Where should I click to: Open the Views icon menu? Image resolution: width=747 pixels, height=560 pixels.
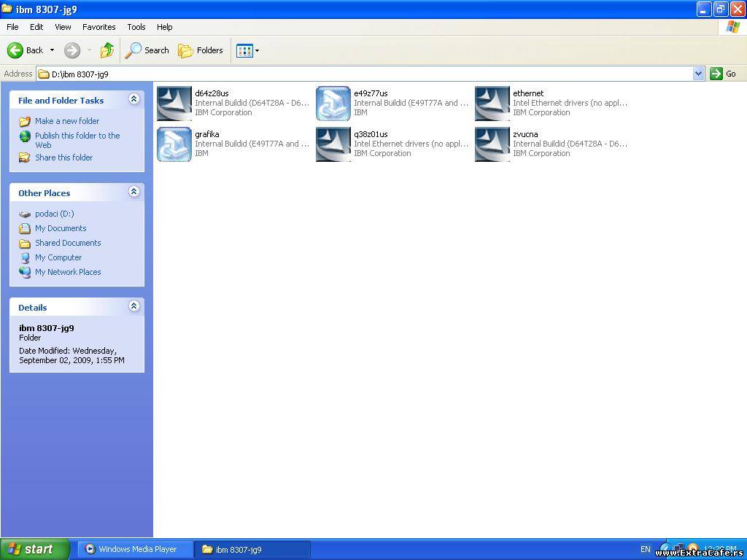[248, 50]
